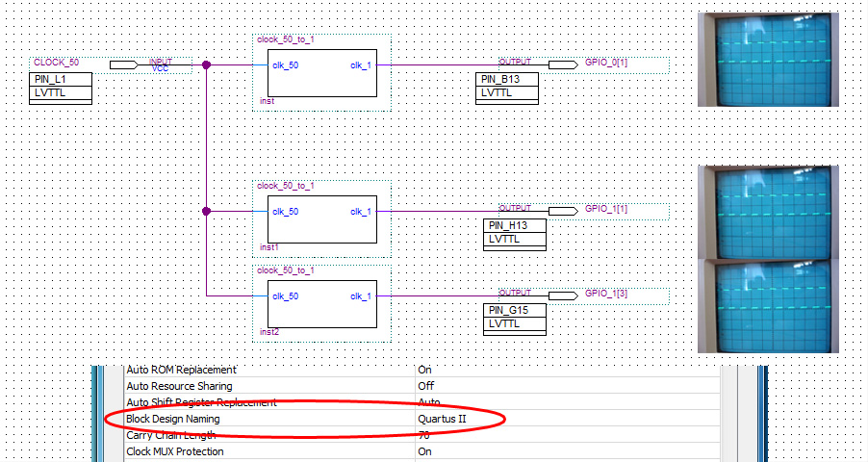868x462 pixels.
Task: Click the Quartus II value of Block Design Naming
Action: click(x=442, y=419)
